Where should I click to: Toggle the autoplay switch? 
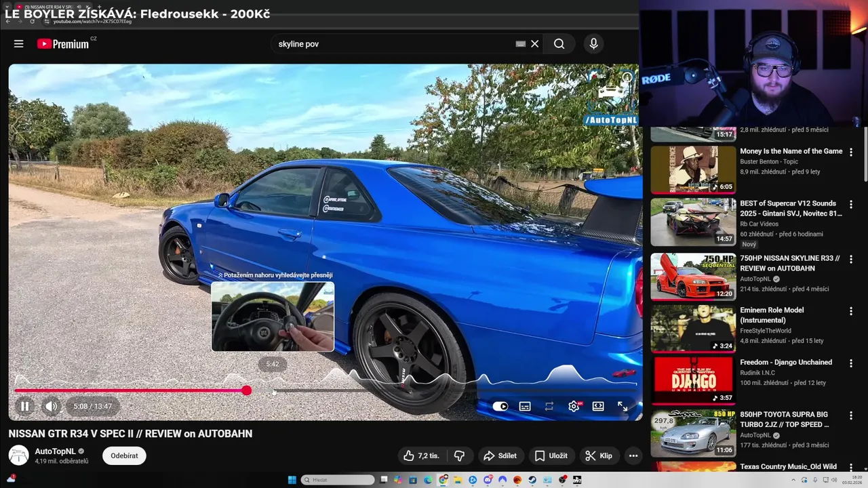coord(500,406)
